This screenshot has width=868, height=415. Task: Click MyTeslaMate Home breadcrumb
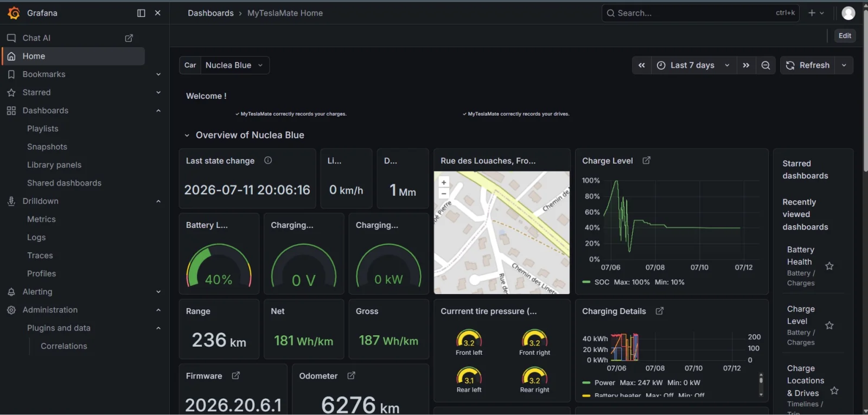point(285,13)
